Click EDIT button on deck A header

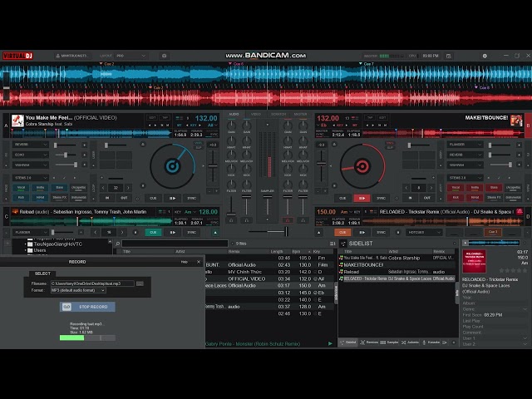tap(152, 118)
